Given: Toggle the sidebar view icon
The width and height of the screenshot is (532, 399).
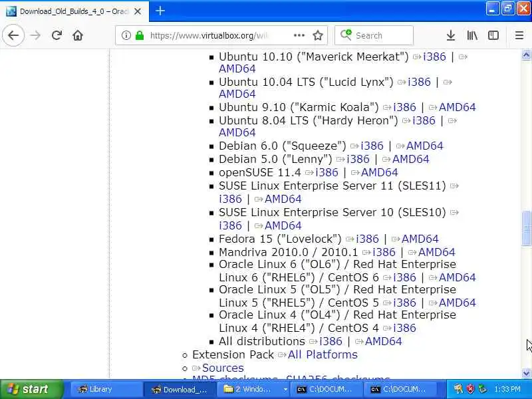Looking at the screenshot, I should click(493, 35).
